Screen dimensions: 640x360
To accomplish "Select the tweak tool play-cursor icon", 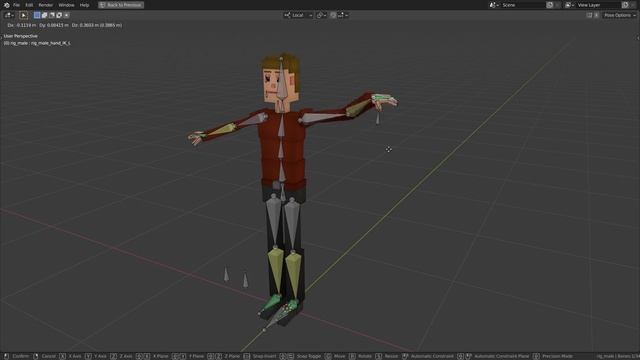I will tap(23, 15).
